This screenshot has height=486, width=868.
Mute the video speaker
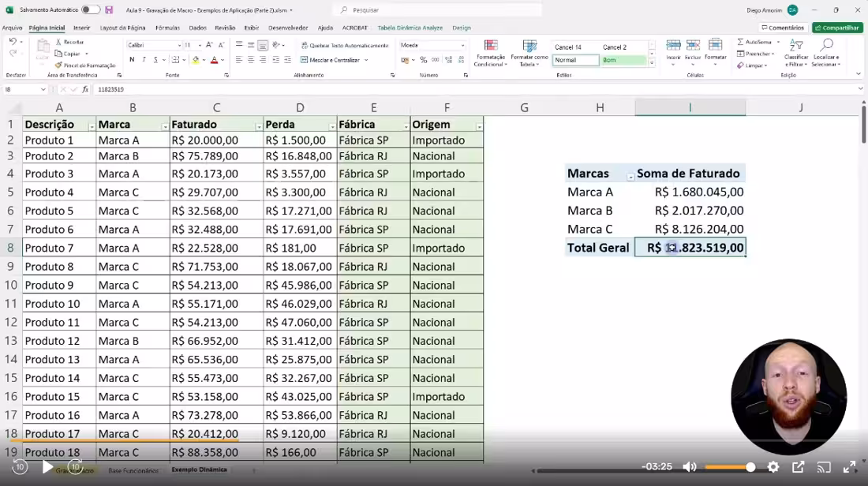click(689, 467)
